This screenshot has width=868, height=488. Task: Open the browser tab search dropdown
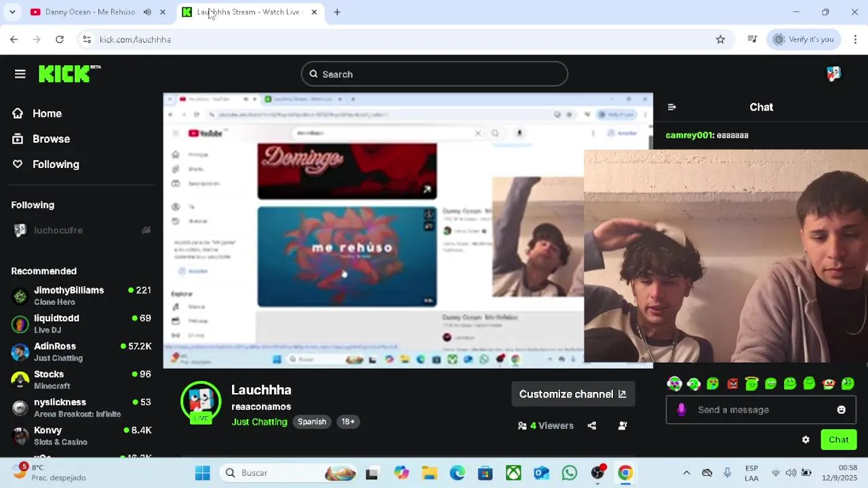pos(12,12)
